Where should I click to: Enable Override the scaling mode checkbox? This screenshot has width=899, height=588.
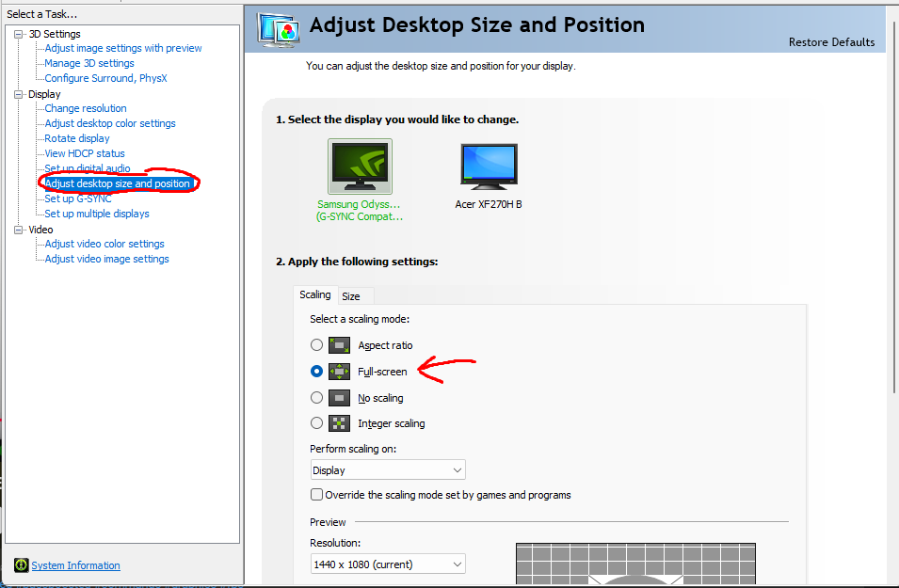316,495
